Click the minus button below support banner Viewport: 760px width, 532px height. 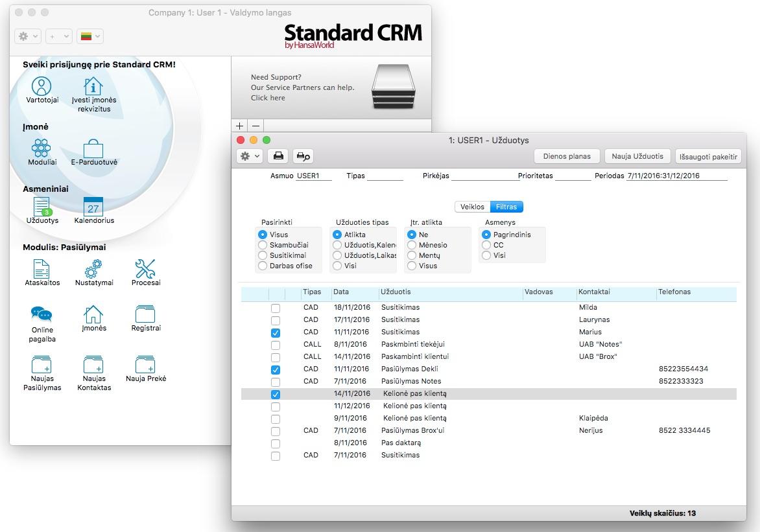click(256, 126)
